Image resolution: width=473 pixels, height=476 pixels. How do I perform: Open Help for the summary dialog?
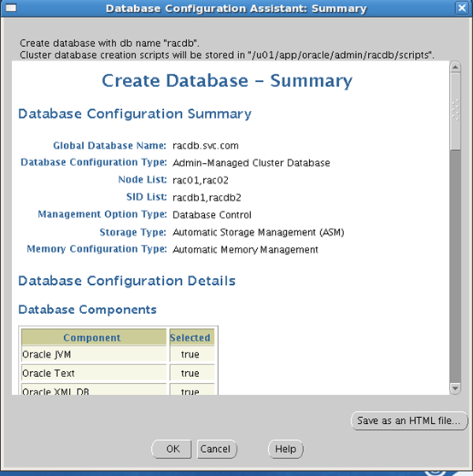point(285,449)
